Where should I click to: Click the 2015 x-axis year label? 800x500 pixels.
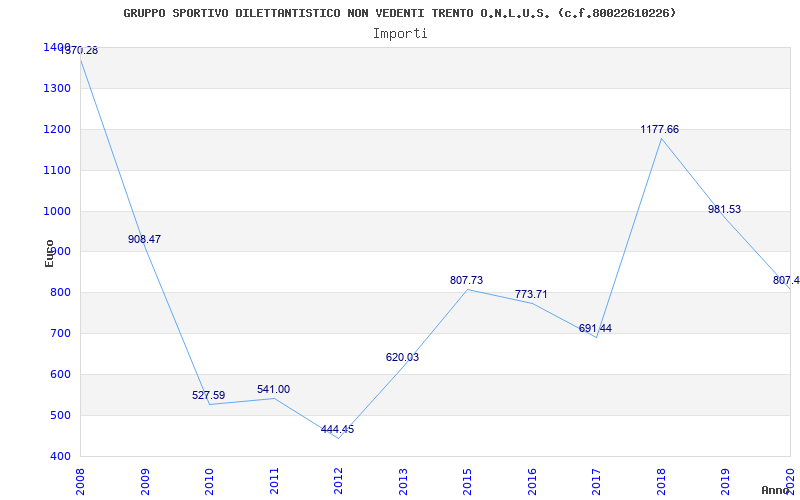(467, 482)
